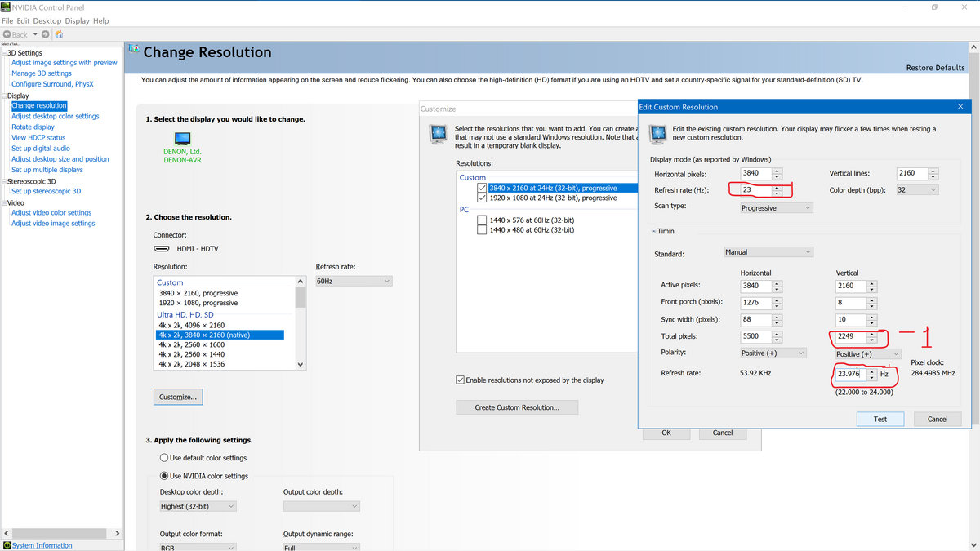Image resolution: width=980 pixels, height=551 pixels.
Task: Open the Scan type Progressive dropdown
Action: point(776,208)
